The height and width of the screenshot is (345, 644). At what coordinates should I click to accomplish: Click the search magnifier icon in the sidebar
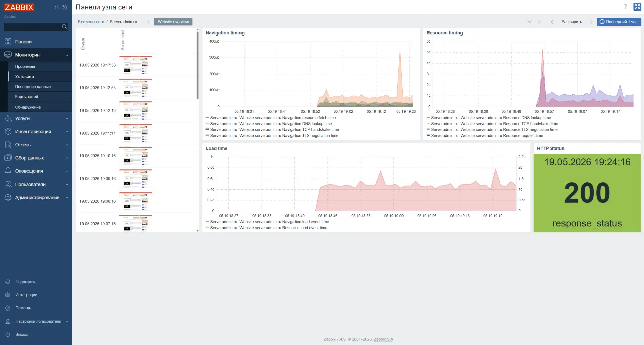tap(65, 27)
